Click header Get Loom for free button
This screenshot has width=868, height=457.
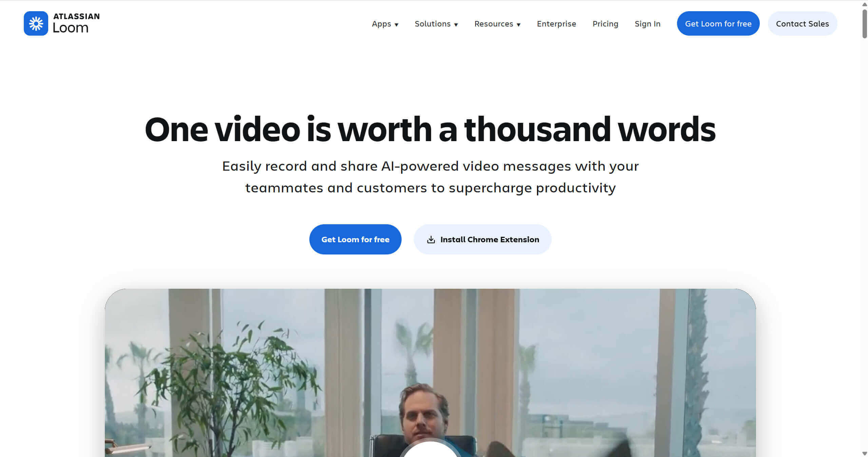pos(718,23)
